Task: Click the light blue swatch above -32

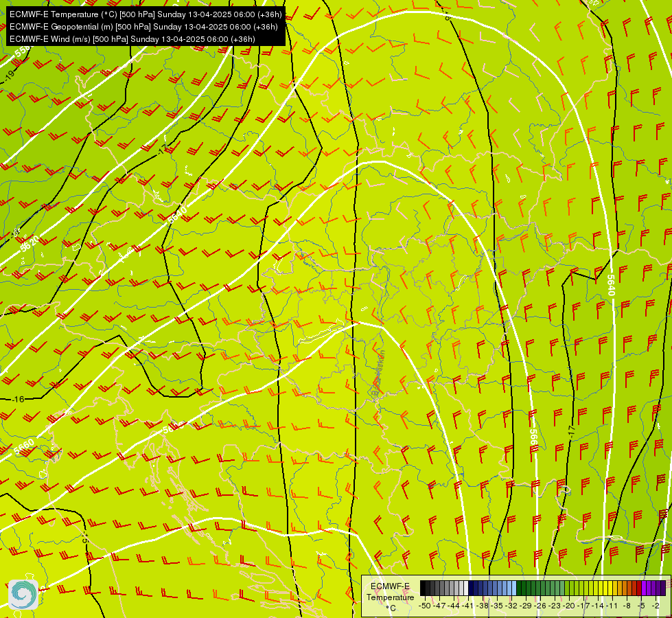Action: [x=514, y=588]
